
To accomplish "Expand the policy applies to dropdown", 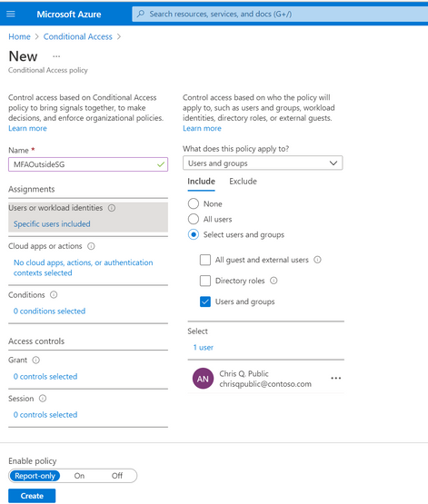I will 263,163.
